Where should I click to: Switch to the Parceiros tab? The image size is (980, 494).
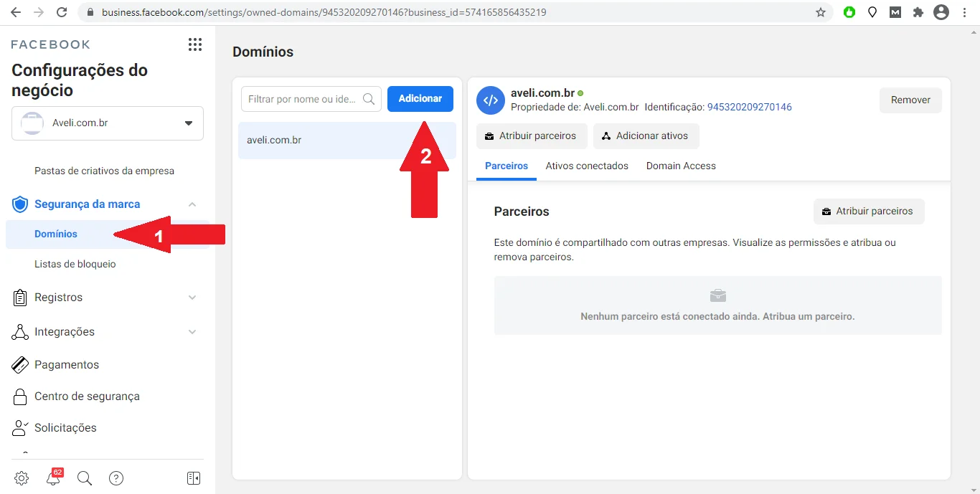507,166
